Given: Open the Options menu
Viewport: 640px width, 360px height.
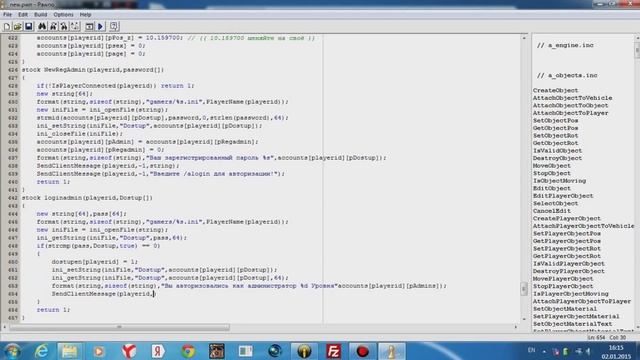Looking at the screenshot, I should [x=63, y=15].
